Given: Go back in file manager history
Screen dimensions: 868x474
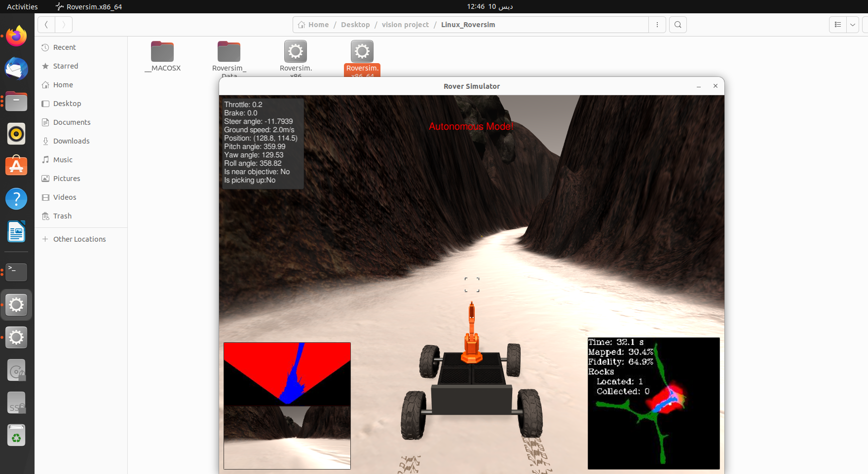Looking at the screenshot, I should [x=46, y=25].
